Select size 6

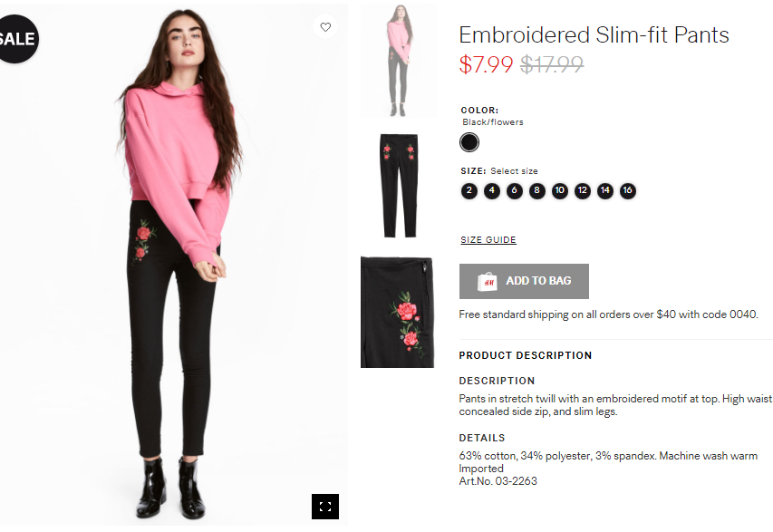514,191
